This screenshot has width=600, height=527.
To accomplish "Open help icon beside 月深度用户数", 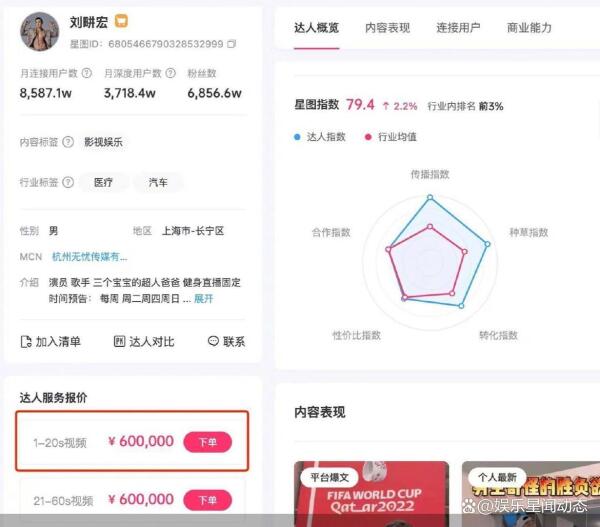I will [171, 73].
